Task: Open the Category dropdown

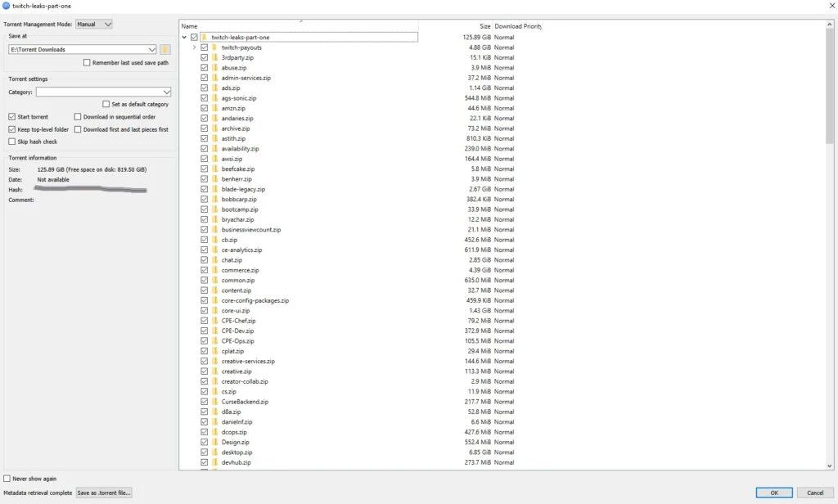Action: [104, 92]
